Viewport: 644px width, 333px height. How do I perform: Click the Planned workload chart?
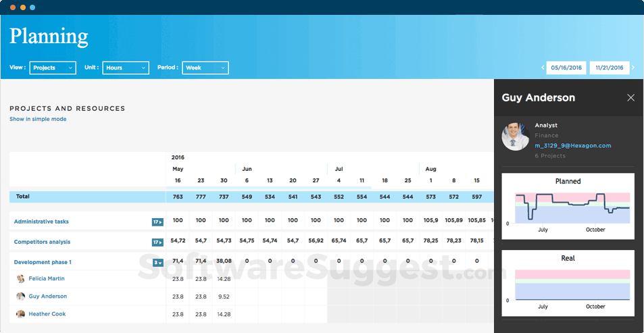click(x=568, y=206)
